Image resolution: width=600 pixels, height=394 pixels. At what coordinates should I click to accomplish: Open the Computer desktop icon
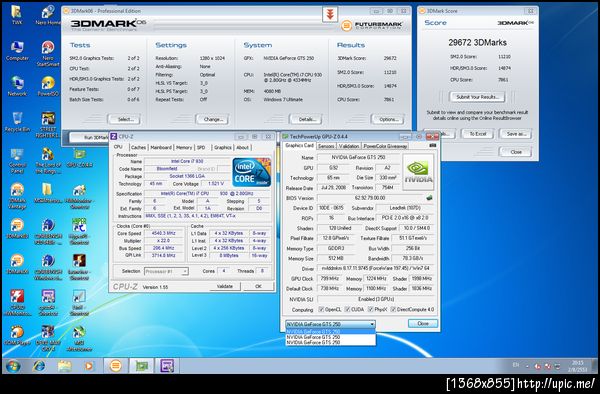coord(17,51)
